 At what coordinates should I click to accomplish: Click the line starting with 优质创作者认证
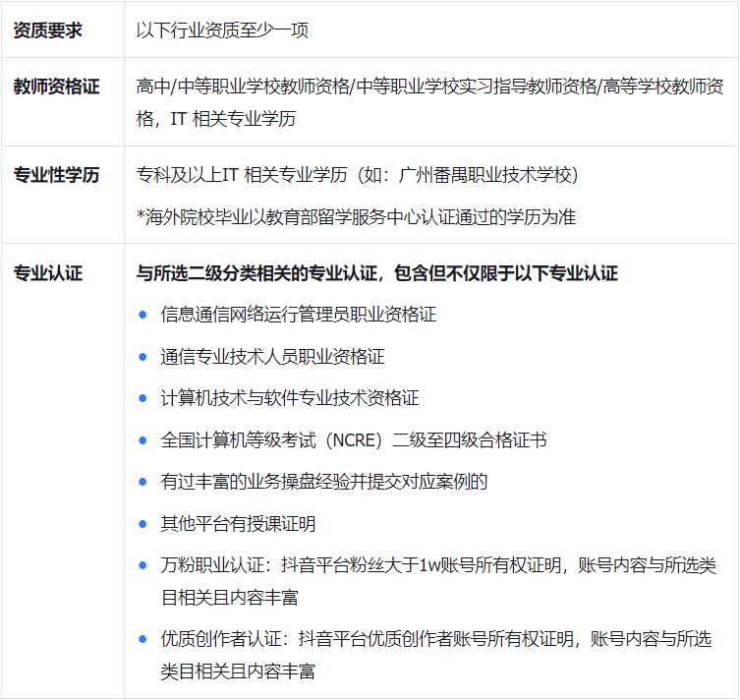(436, 639)
